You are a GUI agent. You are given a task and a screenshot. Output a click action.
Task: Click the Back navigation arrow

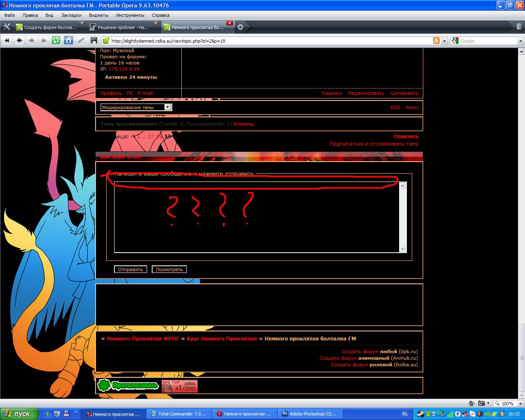pos(19,40)
